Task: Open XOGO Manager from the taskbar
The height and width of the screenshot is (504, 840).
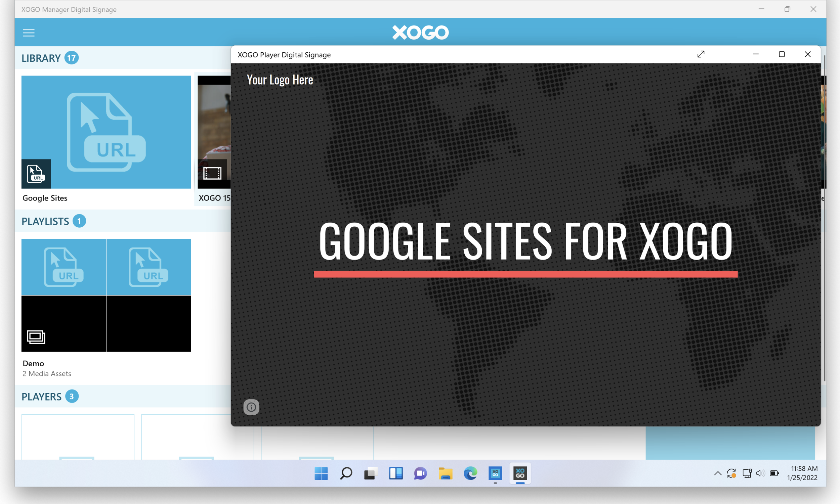Action: [x=495, y=473]
